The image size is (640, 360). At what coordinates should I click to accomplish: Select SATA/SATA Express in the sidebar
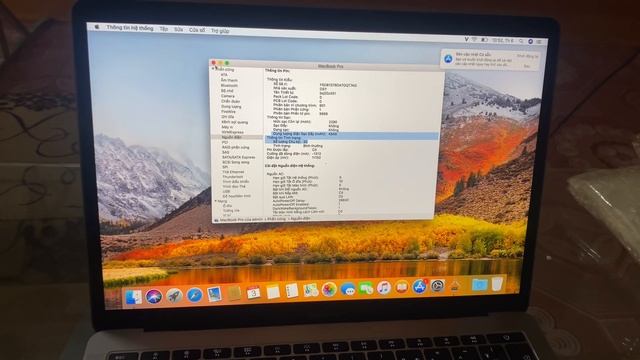coord(239,157)
